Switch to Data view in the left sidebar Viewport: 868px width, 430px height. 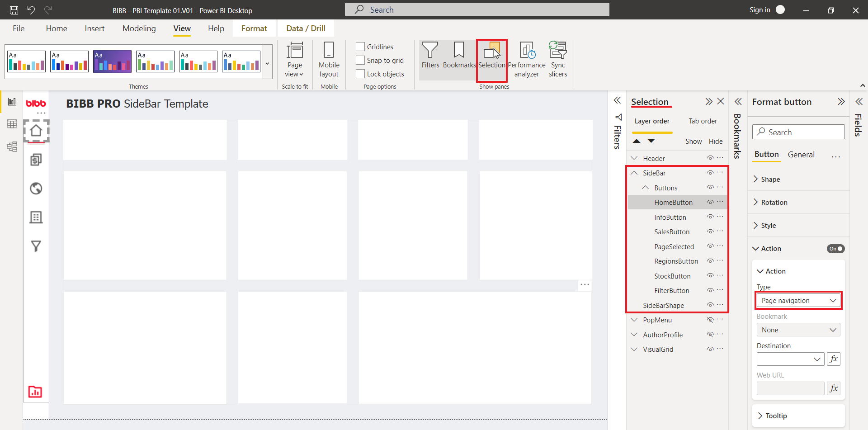click(12, 123)
